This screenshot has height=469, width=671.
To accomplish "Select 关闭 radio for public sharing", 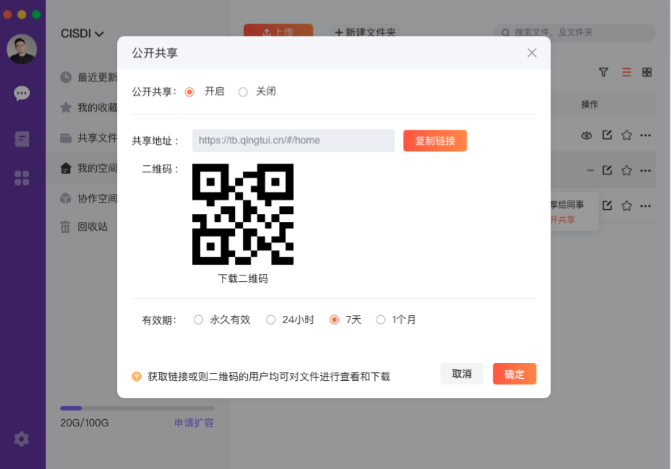I will point(243,92).
